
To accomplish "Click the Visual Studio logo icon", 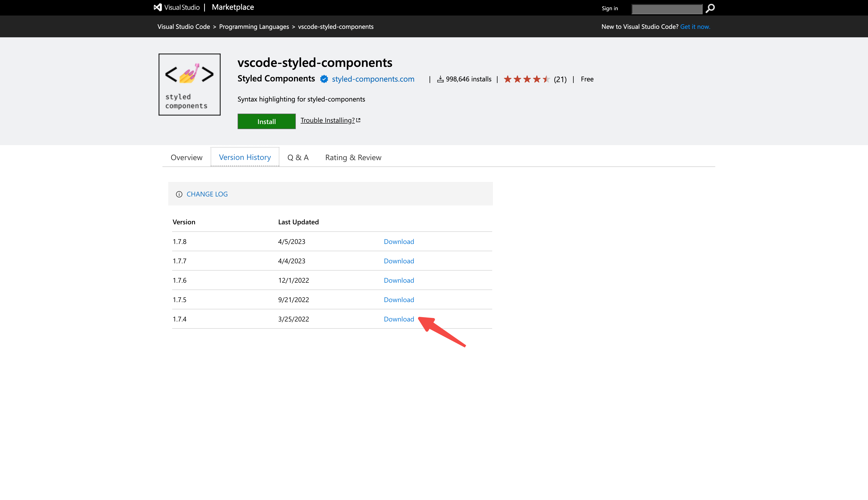I will pos(158,7).
